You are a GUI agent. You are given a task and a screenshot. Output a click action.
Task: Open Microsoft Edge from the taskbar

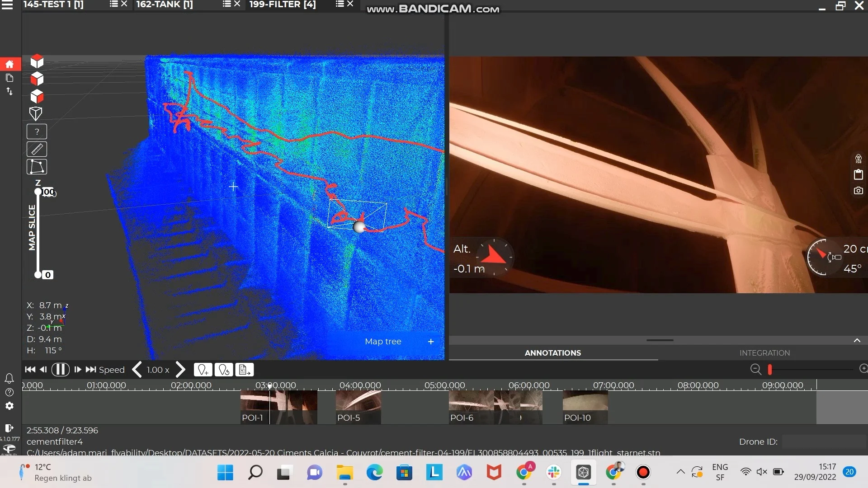[374, 473]
